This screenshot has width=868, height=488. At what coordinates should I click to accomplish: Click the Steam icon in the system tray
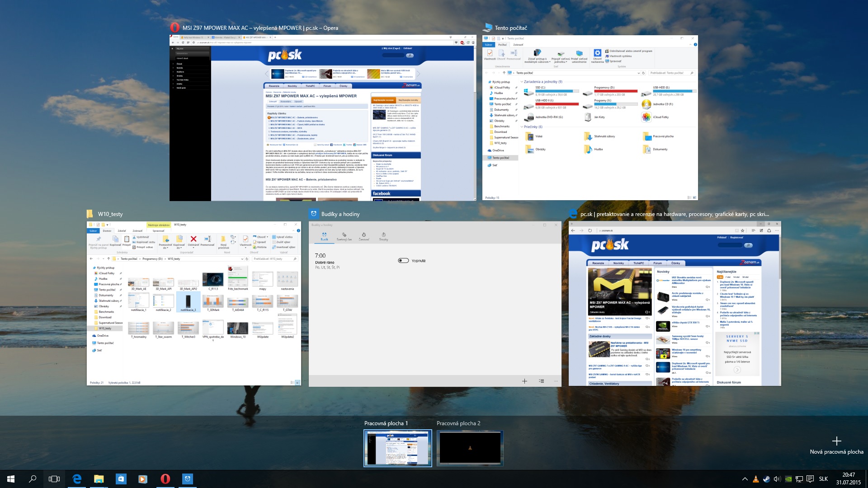click(766, 479)
